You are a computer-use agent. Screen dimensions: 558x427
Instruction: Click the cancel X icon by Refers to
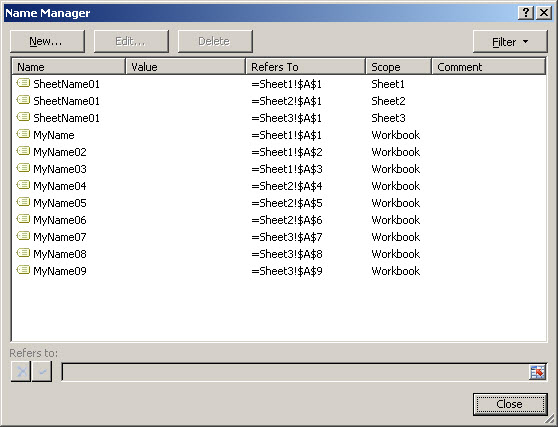(21, 371)
